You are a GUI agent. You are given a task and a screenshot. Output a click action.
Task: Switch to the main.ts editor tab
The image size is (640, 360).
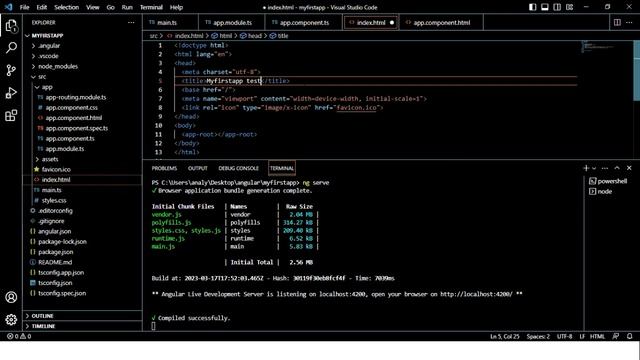coord(170,22)
